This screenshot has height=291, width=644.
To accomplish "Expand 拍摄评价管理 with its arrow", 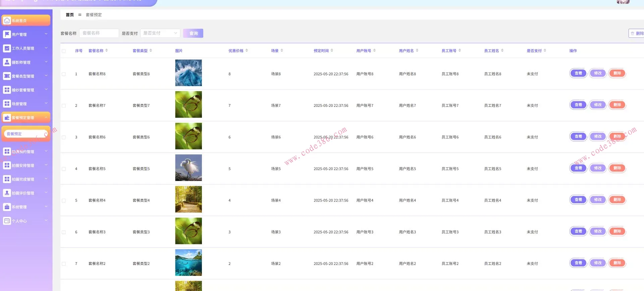I will [46, 193].
